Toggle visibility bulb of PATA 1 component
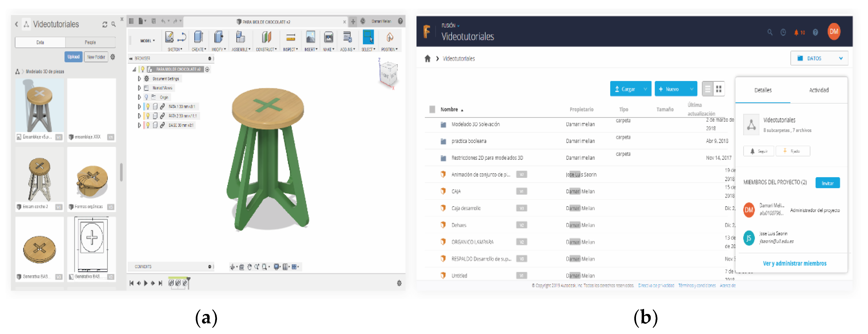The height and width of the screenshot is (334, 868). [x=148, y=107]
